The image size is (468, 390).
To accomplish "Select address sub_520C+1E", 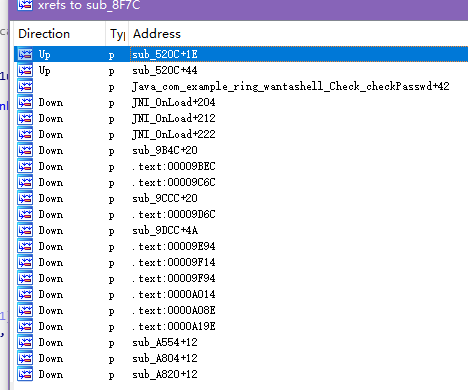I will (165, 54).
